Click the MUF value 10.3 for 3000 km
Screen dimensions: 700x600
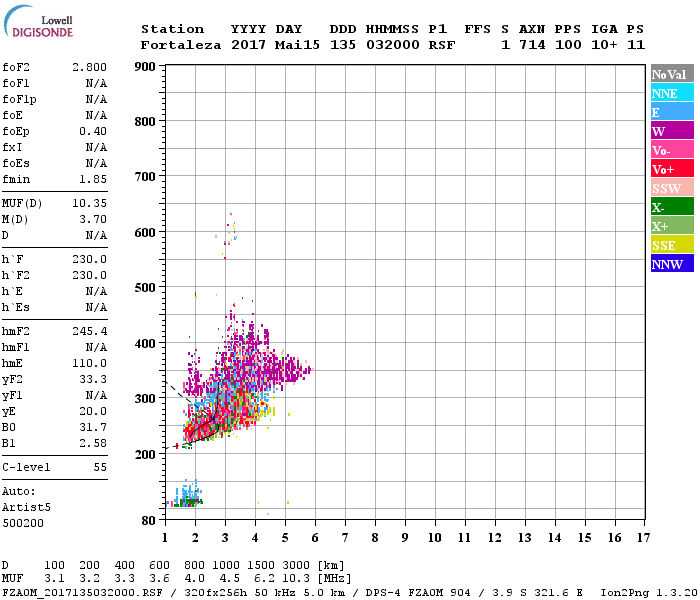coord(296,578)
